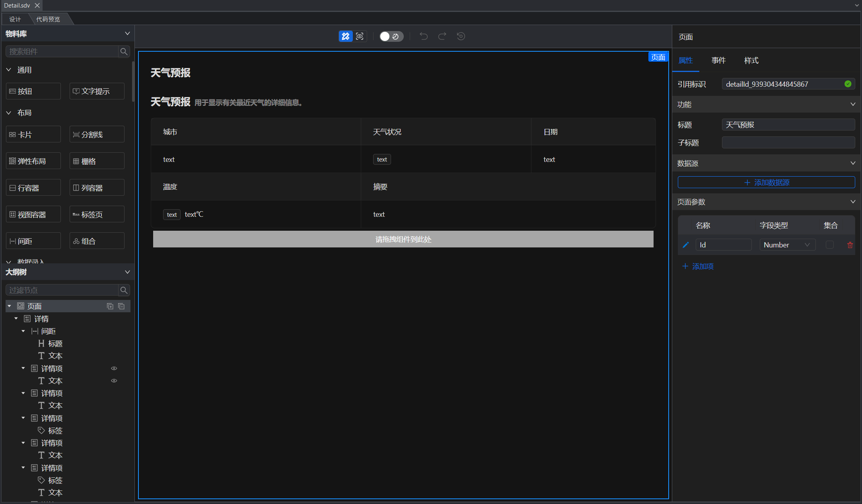Collapse the 页面 root tree node
862x504 pixels.
[9, 306]
